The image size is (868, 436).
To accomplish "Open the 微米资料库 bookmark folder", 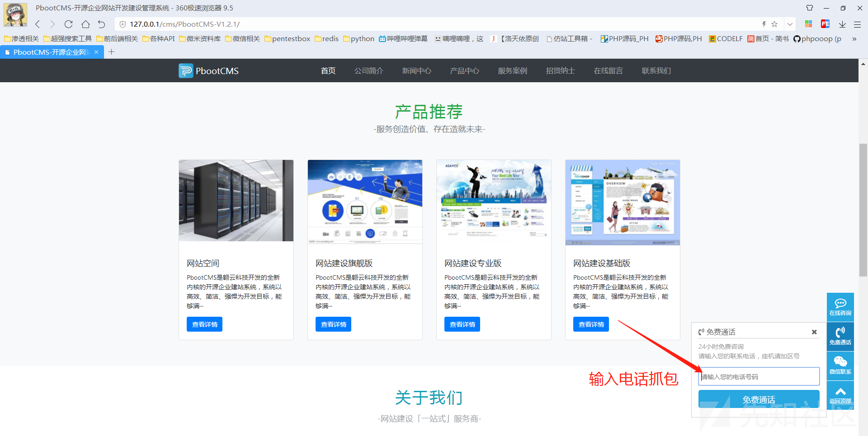I will (x=200, y=39).
